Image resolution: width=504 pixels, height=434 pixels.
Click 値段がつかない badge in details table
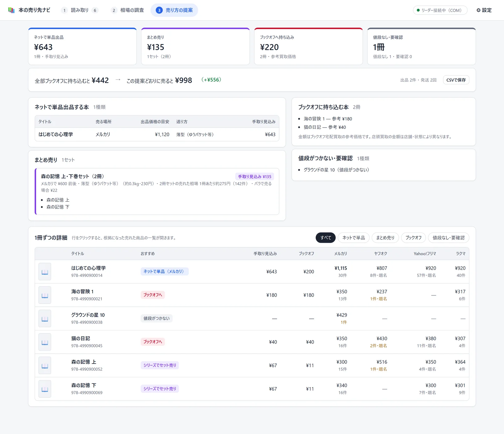tap(157, 318)
